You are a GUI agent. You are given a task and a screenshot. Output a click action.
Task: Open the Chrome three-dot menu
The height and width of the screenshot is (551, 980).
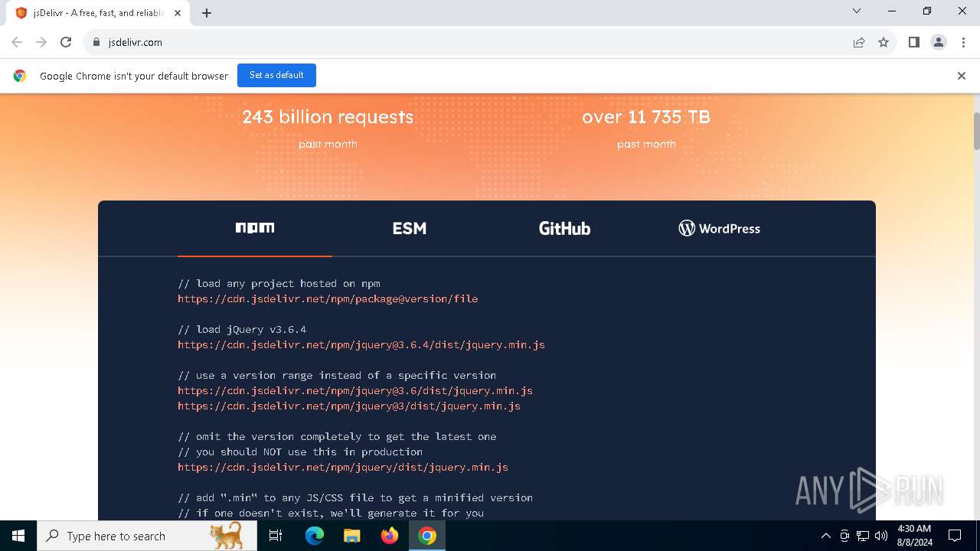point(962,42)
